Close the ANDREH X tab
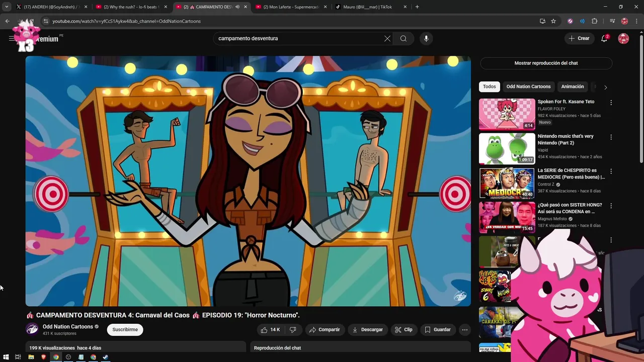Image resolution: width=644 pixels, height=362 pixels. 86,7
